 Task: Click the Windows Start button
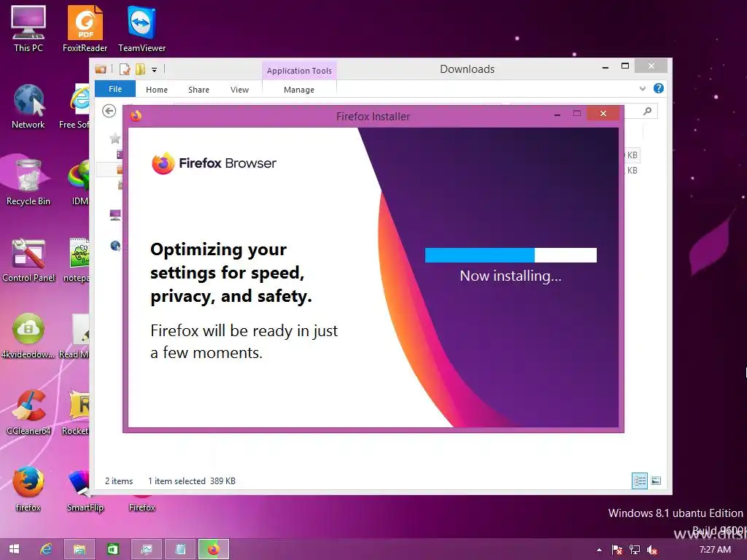click(15, 549)
